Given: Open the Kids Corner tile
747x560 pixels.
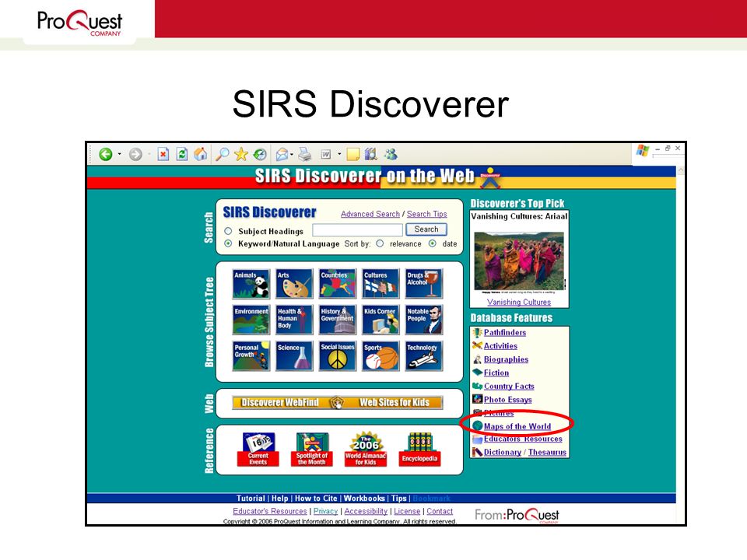Looking at the screenshot, I should (381, 320).
